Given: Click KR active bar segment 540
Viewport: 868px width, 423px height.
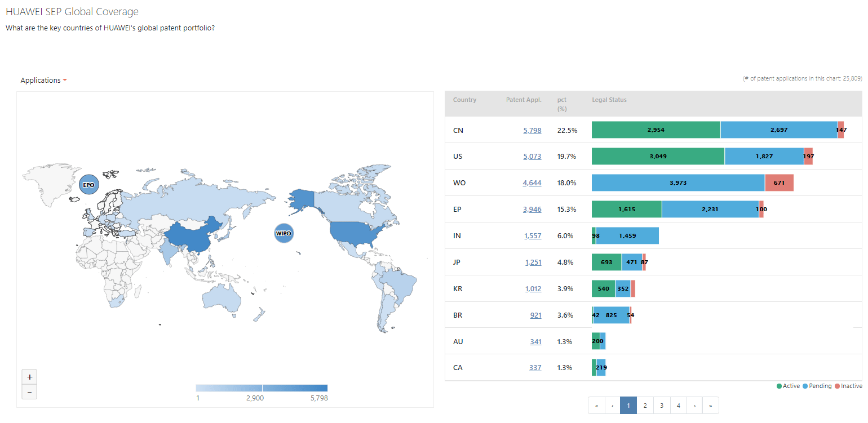Looking at the screenshot, I should (x=604, y=288).
